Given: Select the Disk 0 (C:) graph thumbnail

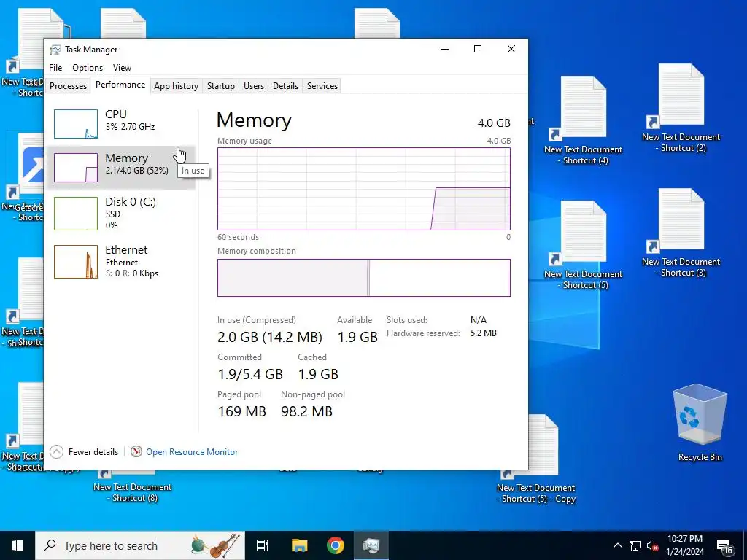Looking at the screenshot, I should click(76, 214).
